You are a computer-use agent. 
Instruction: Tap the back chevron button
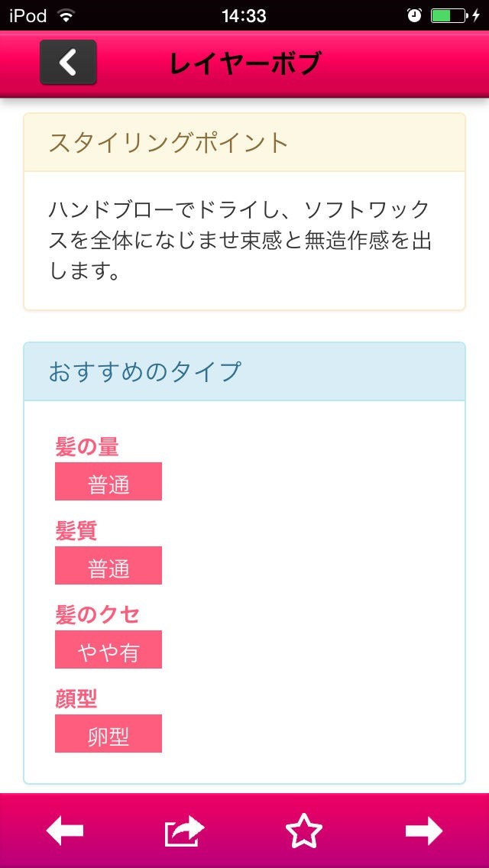pos(68,63)
